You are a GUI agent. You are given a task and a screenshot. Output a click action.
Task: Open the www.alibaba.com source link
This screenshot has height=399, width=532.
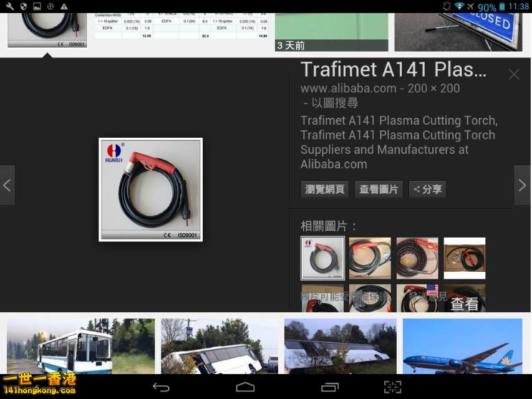[x=349, y=88]
